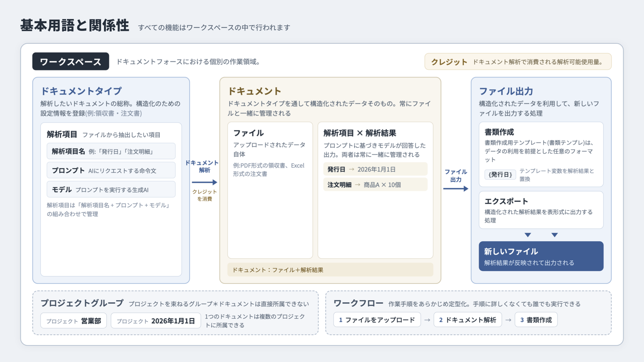
Task: Click the 解析項目 heading in document type card
Action: point(62,135)
